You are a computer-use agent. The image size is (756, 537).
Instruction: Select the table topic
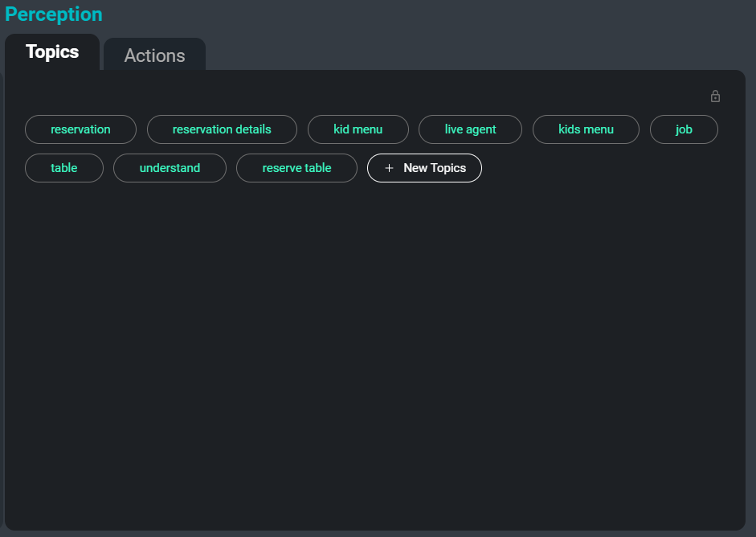click(x=63, y=168)
